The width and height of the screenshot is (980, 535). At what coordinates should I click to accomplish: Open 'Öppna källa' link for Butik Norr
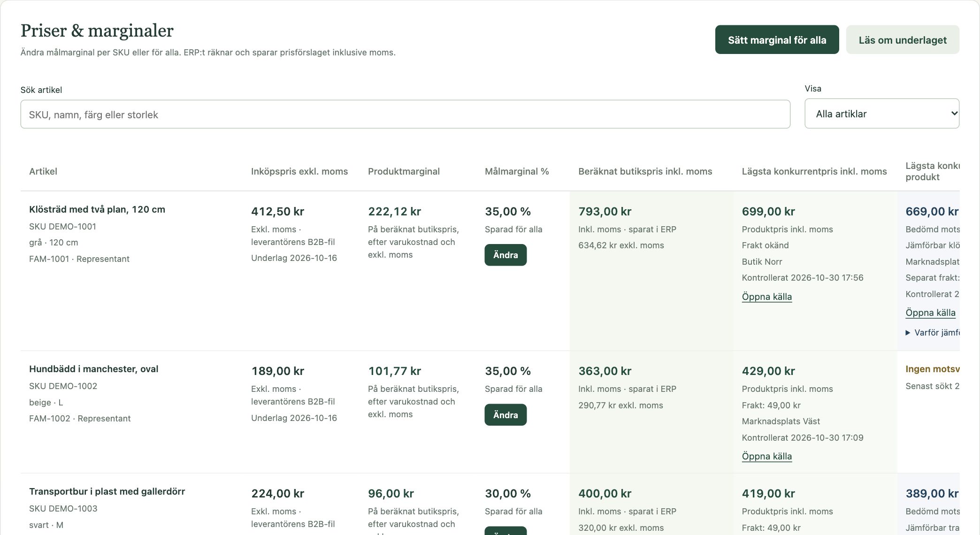pyautogui.click(x=767, y=297)
